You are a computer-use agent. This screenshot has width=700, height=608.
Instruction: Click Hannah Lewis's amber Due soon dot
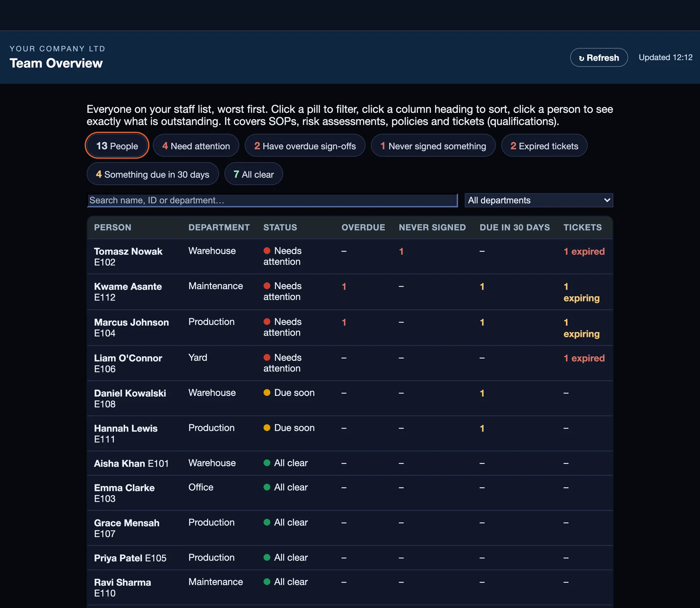[x=267, y=428]
